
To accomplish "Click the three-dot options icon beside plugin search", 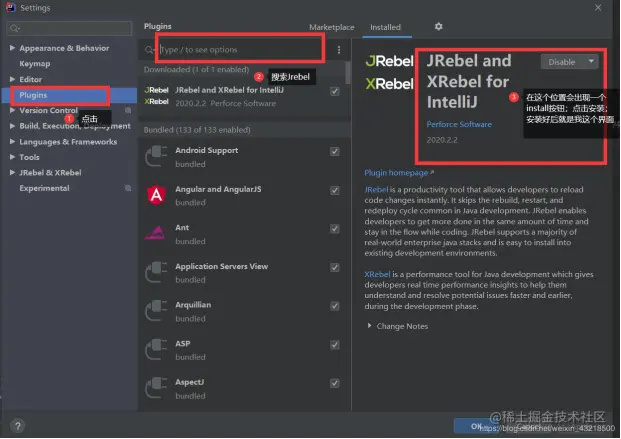I will (x=339, y=50).
